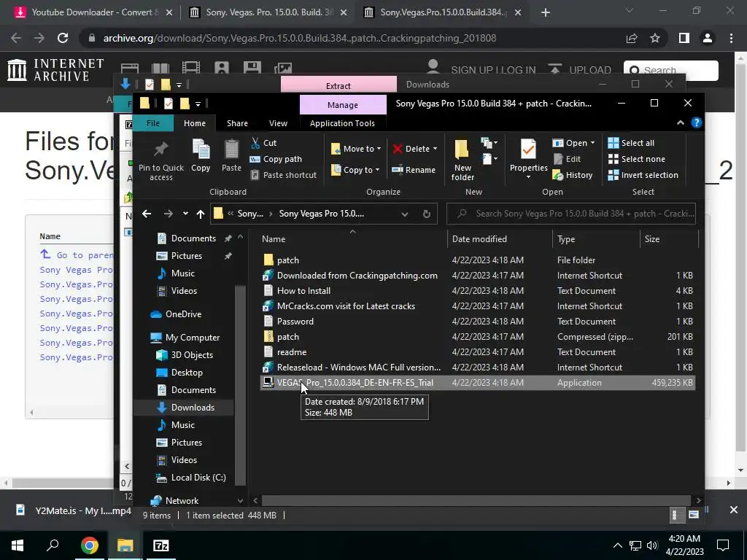The image size is (747, 560).
Task: Click Paste shortcut command
Action: pos(284,175)
